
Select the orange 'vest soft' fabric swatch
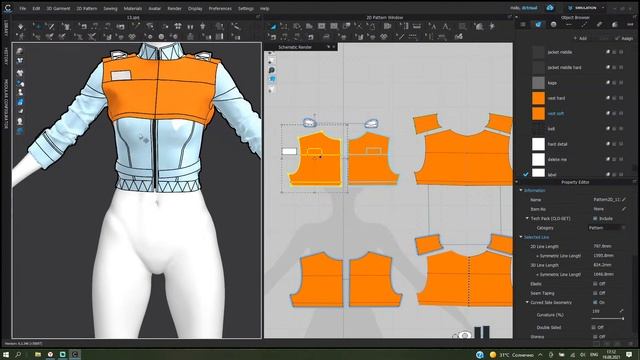pos(538,113)
